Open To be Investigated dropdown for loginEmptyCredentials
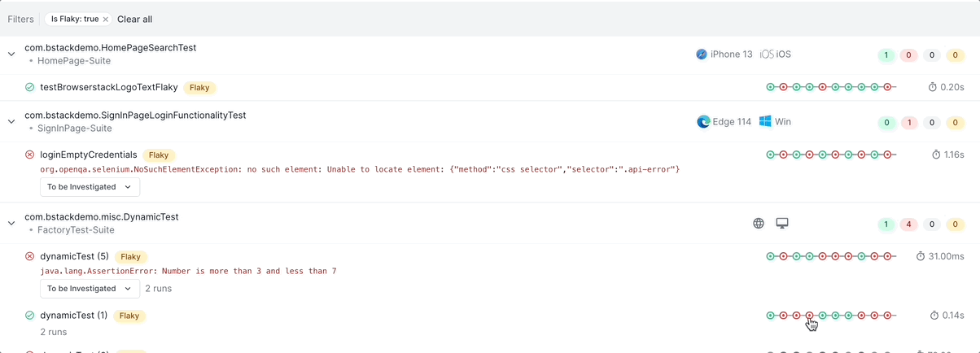 click(90, 187)
